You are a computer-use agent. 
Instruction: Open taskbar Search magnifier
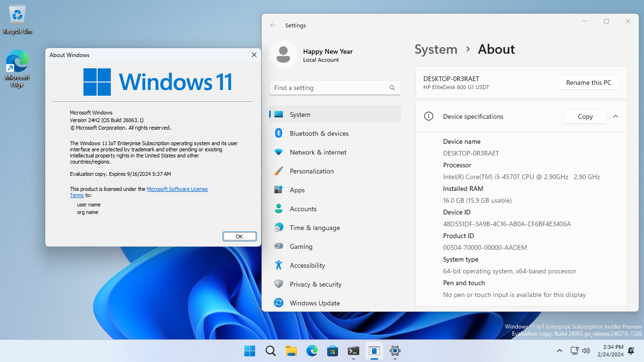pyautogui.click(x=271, y=351)
